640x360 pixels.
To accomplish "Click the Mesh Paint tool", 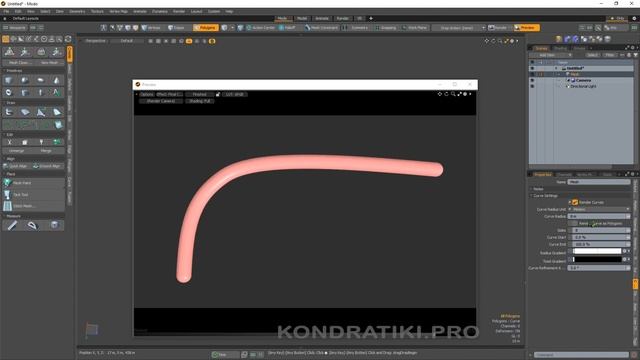I will tap(33, 183).
